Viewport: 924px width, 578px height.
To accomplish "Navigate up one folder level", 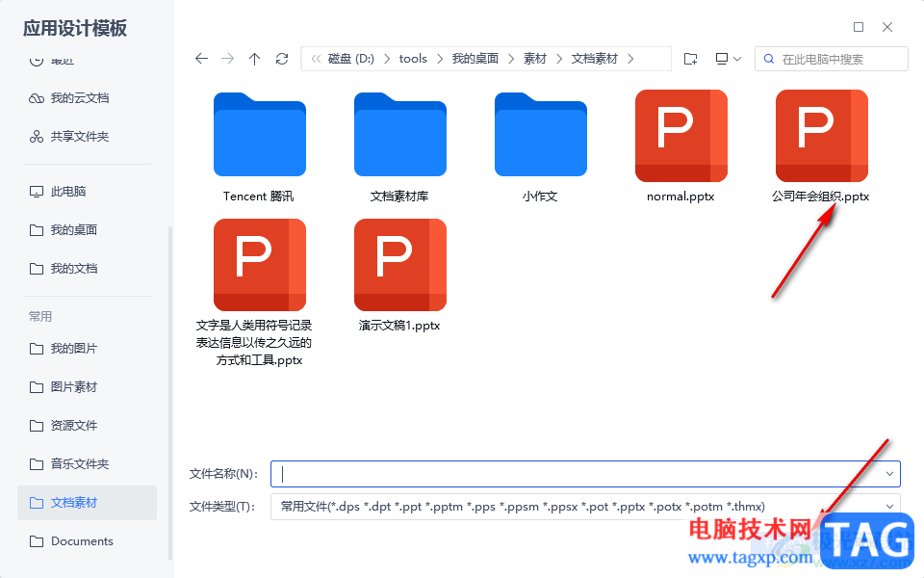I will click(x=254, y=59).
